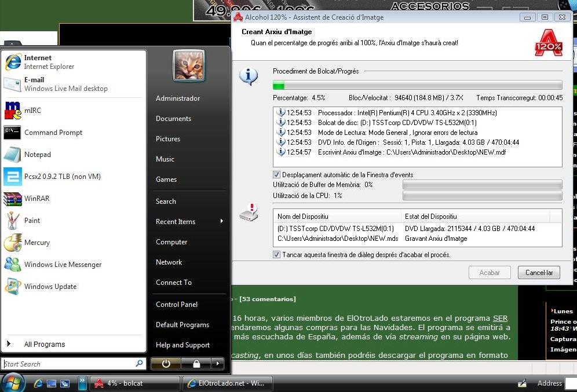This screenshot has height=392, width=577.
Task: Launch Windows Live Mail desktop
Action: pos(74,84)
